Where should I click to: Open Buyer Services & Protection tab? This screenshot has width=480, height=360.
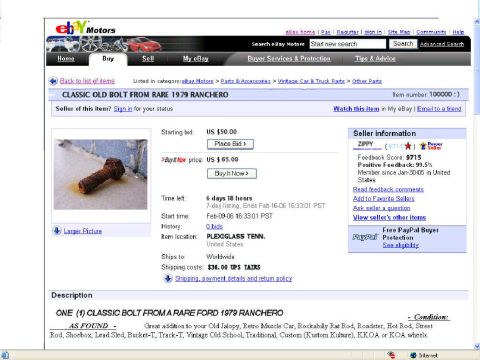[289, 59]
